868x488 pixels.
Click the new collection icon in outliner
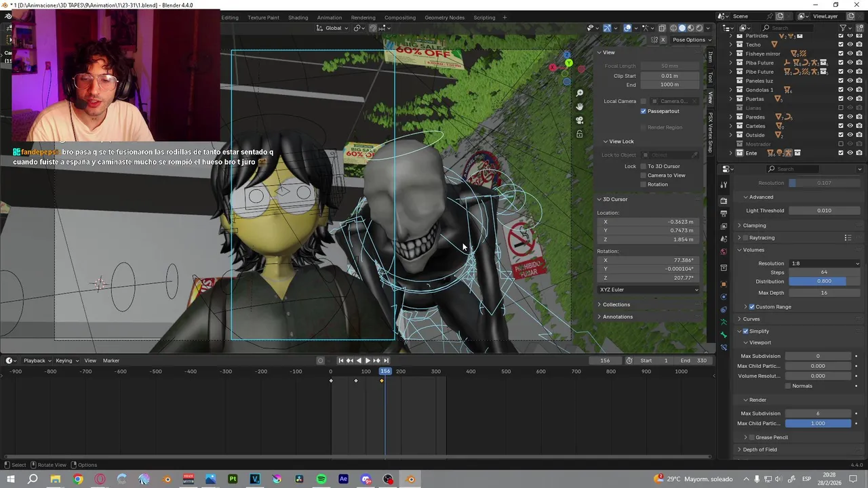[x=859, y=28]
